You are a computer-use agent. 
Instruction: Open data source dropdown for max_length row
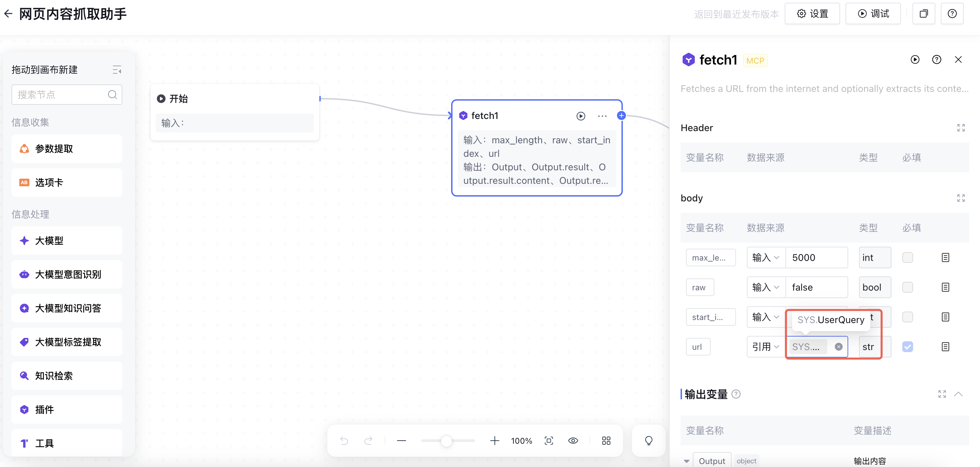(x=765, y=258)
